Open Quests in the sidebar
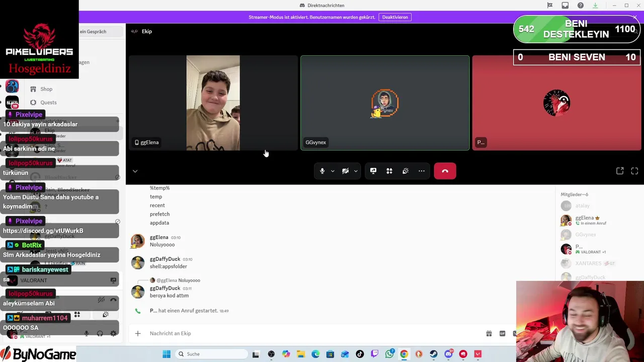This screenshot has width=644, height=362. (48, 103)
